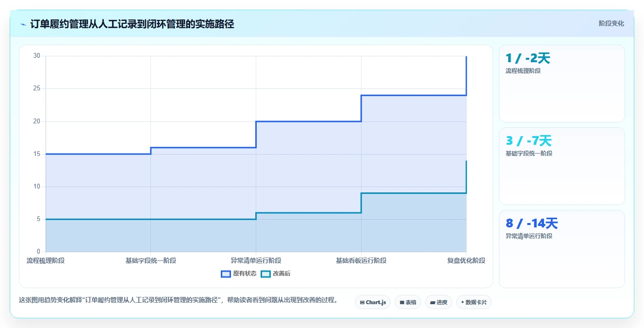Click the 阶段变化 label in header
This screenshot has height=328, width=644.
pos(611,23)
